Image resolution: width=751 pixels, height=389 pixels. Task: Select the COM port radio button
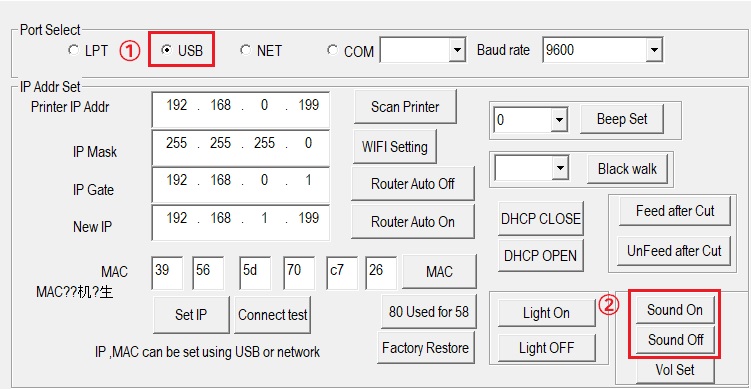(332, 50)
